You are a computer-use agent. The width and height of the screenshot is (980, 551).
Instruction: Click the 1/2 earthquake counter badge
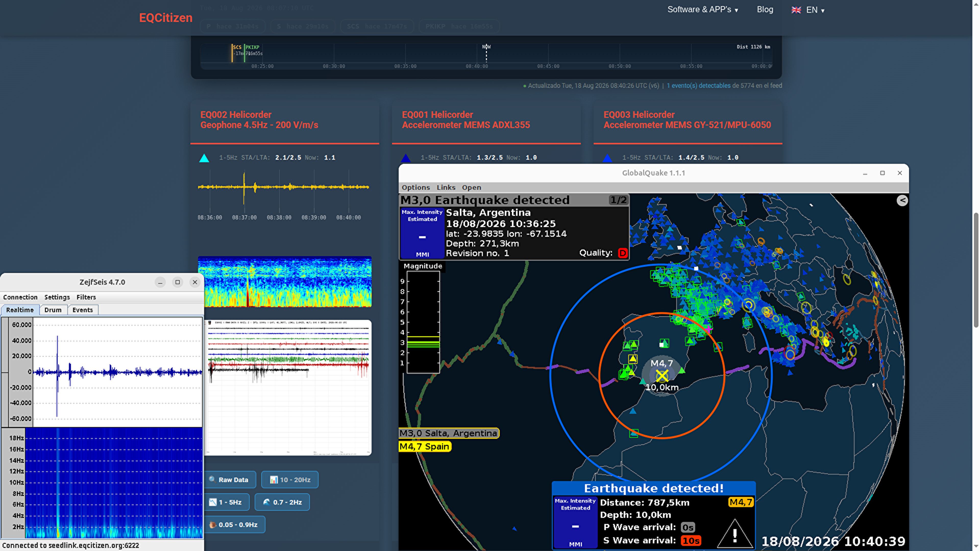[x=618, y=200]
